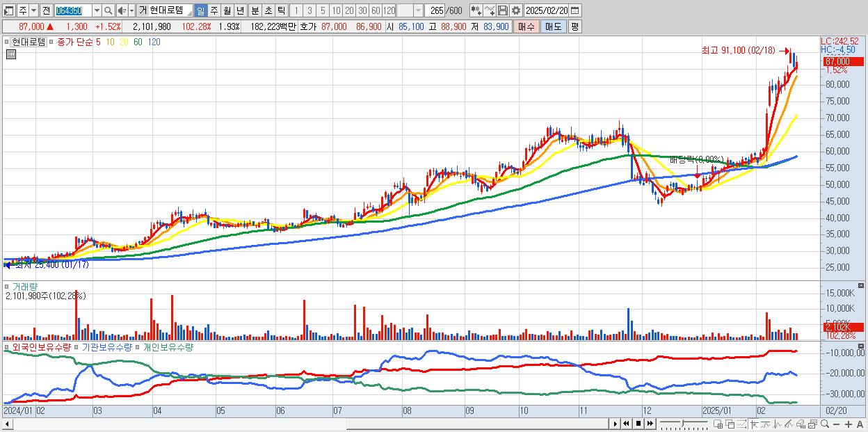
Task: Click the grid icon below 현대로템 label
Action: 10,54
